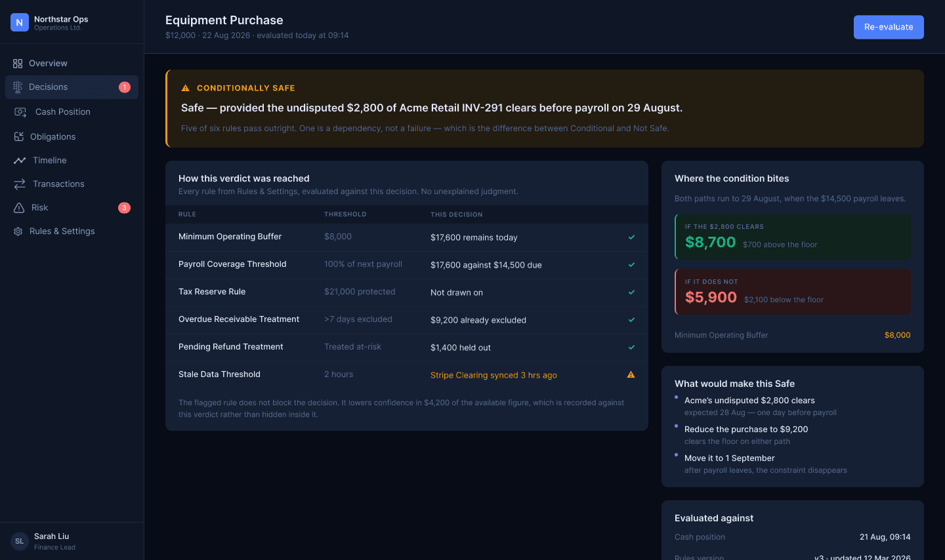
Task: Open Rules & Settings
Action: pyautogui.click(x=72, y=231)
